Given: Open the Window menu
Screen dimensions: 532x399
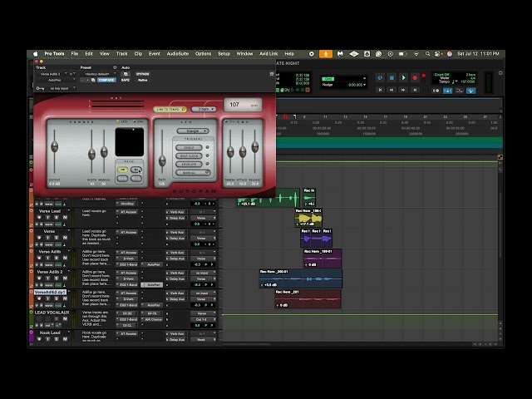Looking at the screenshot, I should click(244, 53).
